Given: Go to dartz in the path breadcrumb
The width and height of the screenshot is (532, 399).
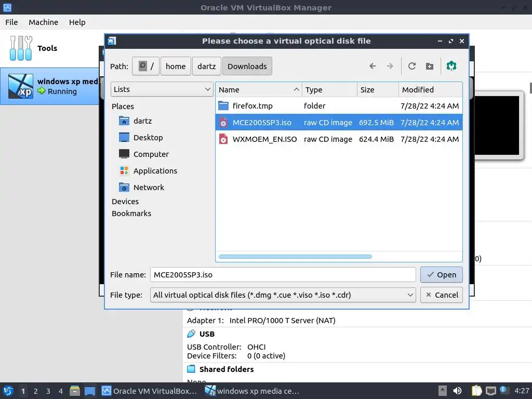Looking at the screenshot, I should [207, 66].
